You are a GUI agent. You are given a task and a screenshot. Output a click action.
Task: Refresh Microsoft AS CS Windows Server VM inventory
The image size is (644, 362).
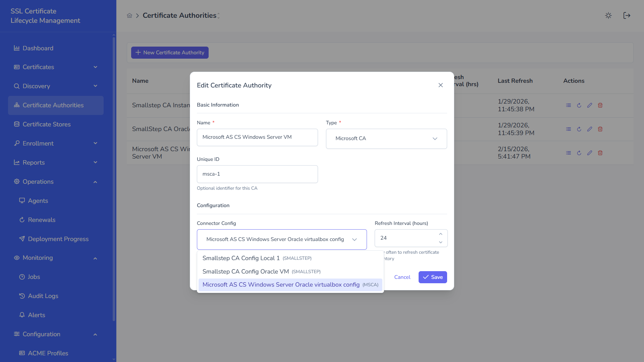579,153
